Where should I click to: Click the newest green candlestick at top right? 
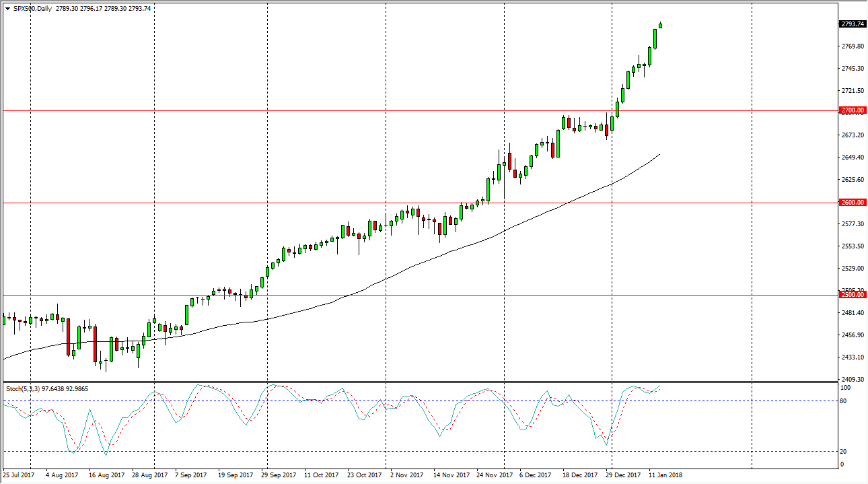(x=659, y=27)
